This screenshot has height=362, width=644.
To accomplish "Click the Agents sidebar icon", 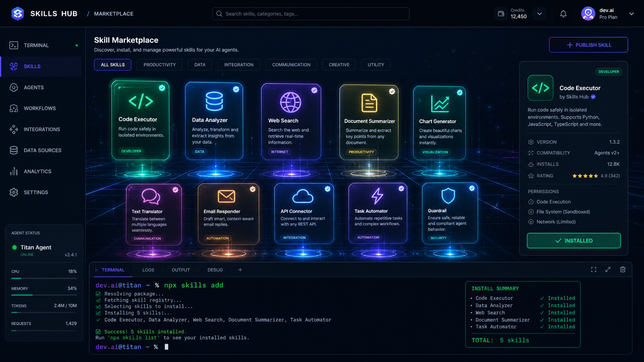I will [x=14, y=87].
